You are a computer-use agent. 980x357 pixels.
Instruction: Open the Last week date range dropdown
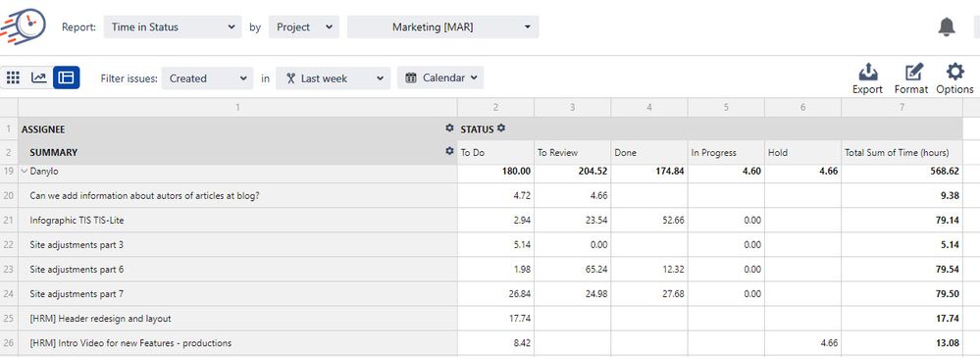point(334,78)
